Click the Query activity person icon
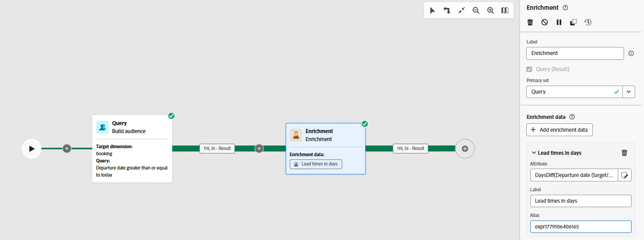Viewport: 644px width, 240px height. (103, 127)
